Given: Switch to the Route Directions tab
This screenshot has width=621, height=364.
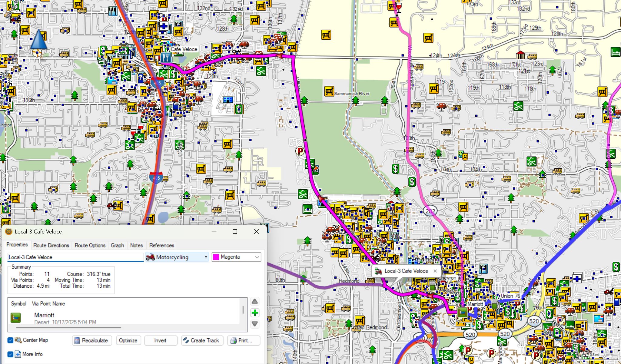Looking at the screenshot, I should [x=51, y=245].
